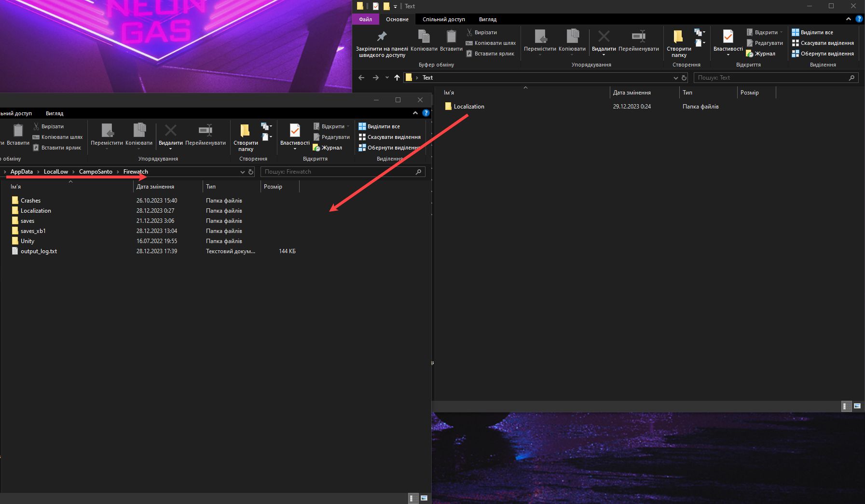Select the saves folder in Firewatch window
865x504 pixels.
click(x=23, y=221)
